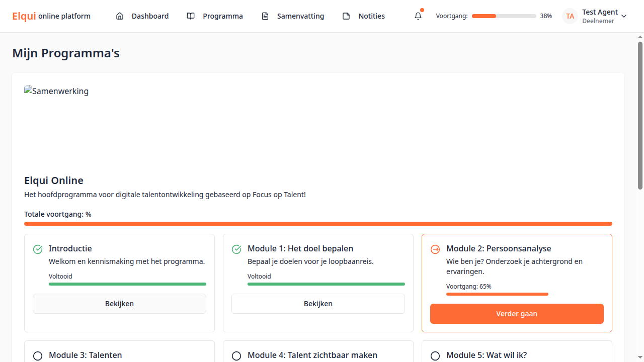Viewport: 644px width, 362px height.
Task: Open the notification bell
Action: 418,16
